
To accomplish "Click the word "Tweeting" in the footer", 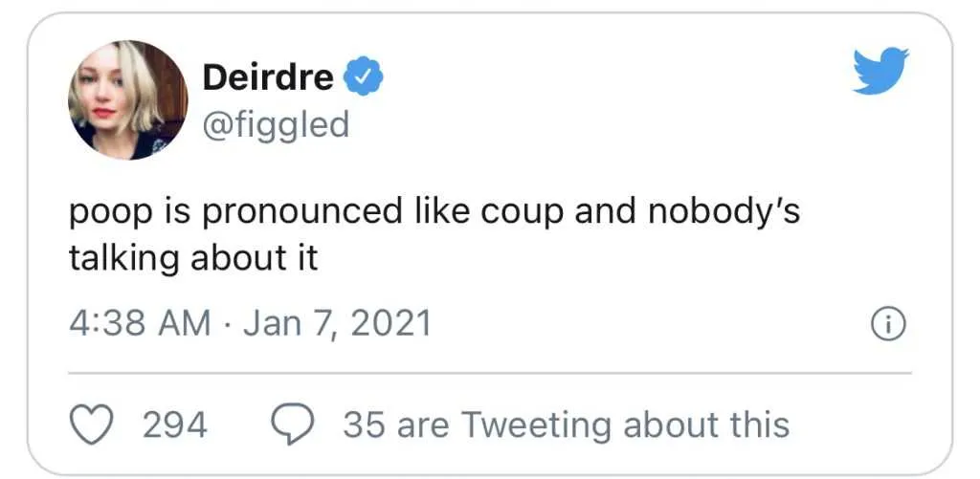I will click(x=539, y=425).
